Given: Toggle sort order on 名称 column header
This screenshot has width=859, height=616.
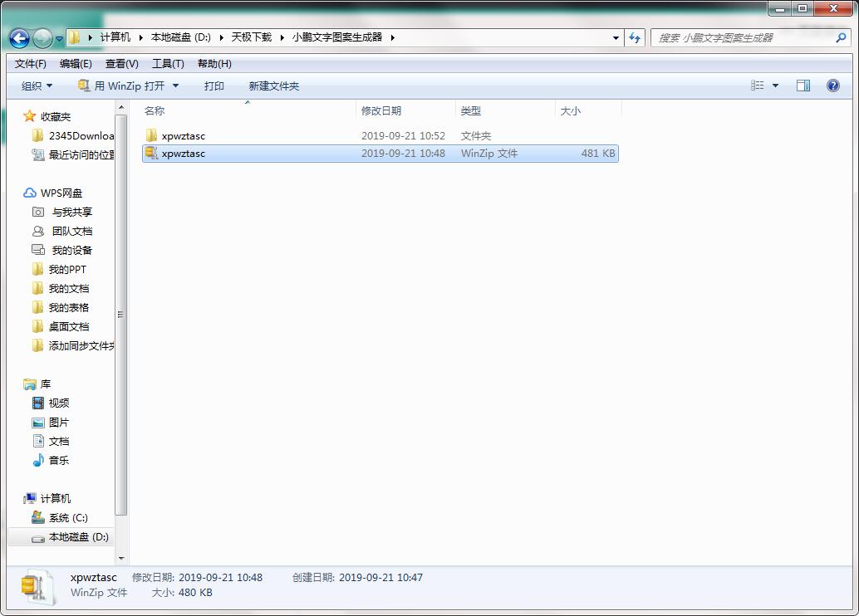Looking at the screenshot, I should tap(155, 110).
